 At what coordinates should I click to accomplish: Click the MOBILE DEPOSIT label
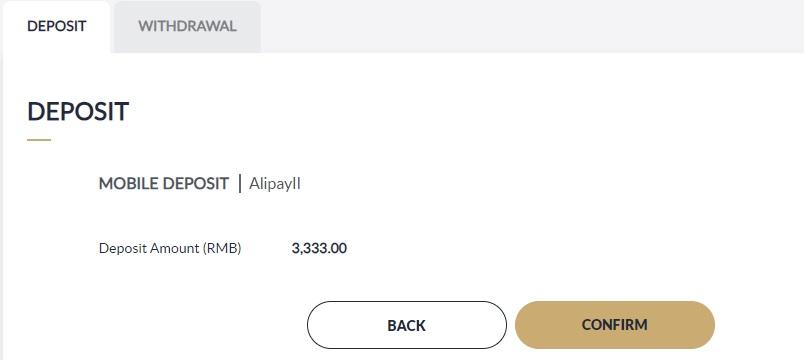[164, 184]
